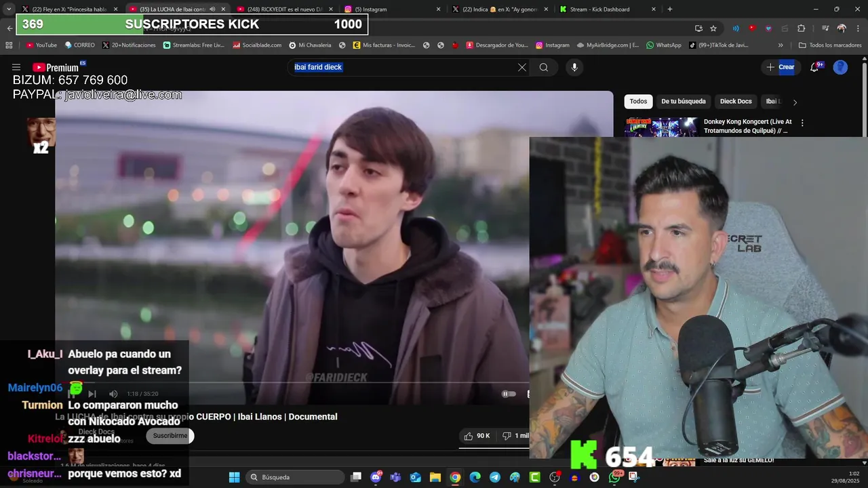The height and width of the screenshot is (488, 868).
Task: Open the WhatsApp bookmark
Action: [664, 45]
